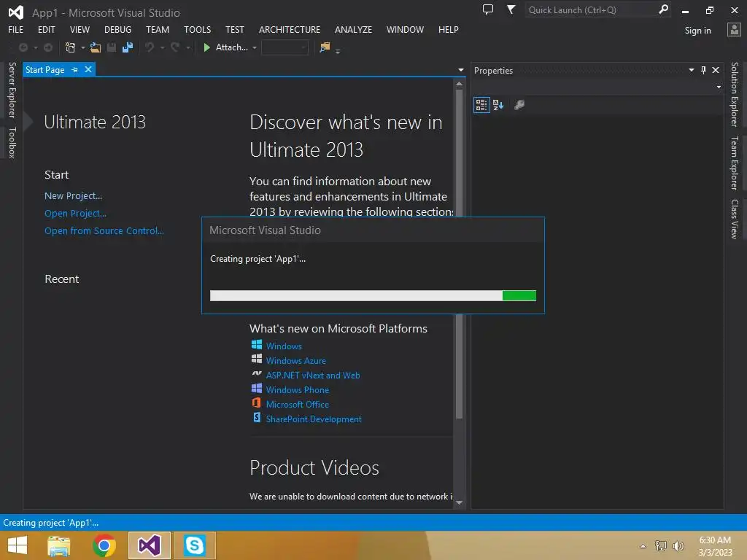Close the Start Page tab
The width and height of the screenshot is (747, 560).
(x=88, y=69)
